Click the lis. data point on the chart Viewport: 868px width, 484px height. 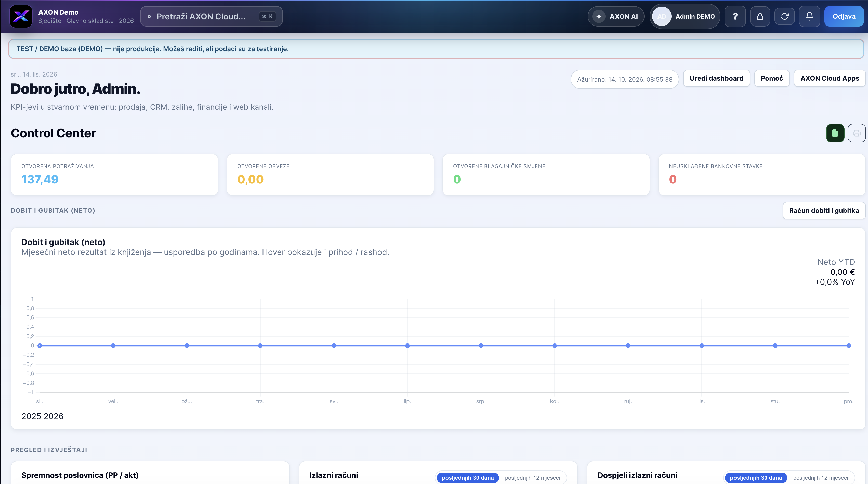click(x=702, y=346)
